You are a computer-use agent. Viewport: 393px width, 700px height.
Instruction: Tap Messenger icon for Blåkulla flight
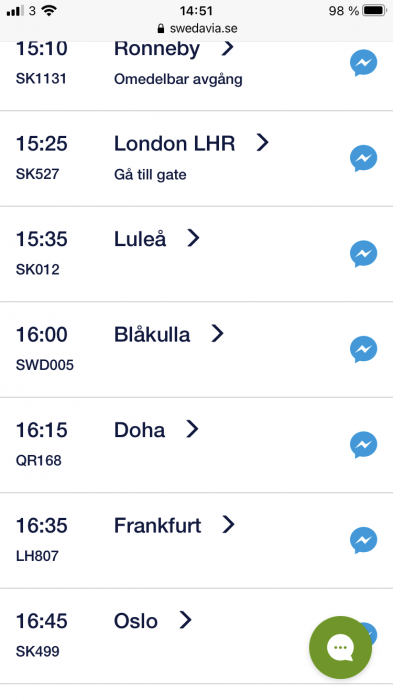(x=364, y=350)
